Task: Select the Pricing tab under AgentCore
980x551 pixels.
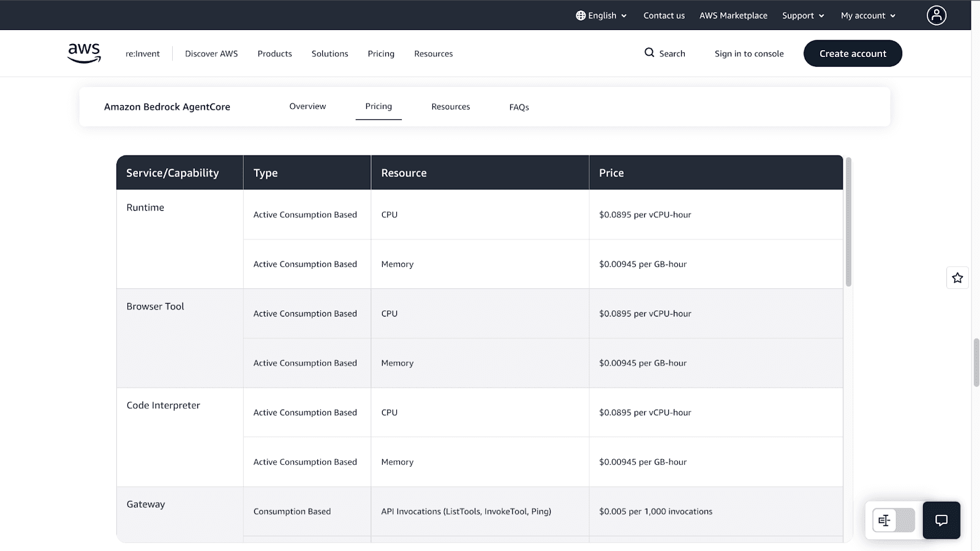Action: [379, 107]
